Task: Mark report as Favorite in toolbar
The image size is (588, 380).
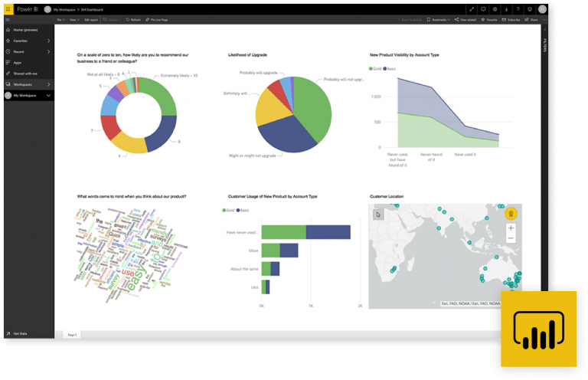Action: pos(489,20)
